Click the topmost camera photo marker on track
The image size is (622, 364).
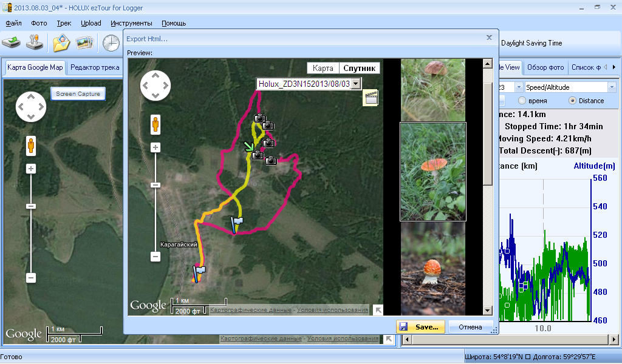point(260,118)
